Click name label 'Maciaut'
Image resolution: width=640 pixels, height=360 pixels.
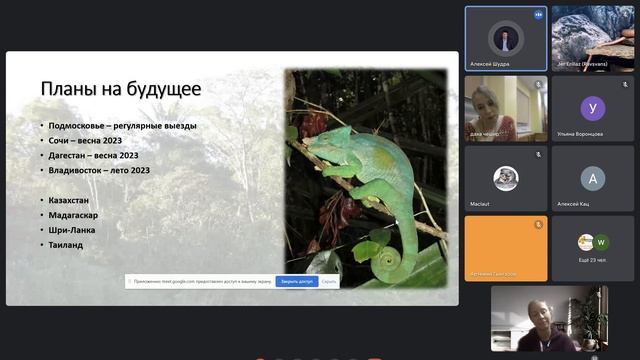480,204
